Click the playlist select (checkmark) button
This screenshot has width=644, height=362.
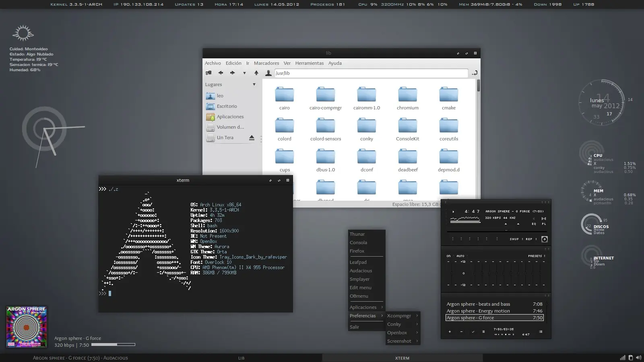coord(473,332)
